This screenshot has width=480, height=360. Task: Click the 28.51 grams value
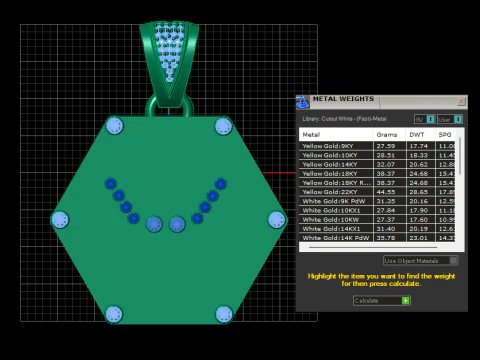pos(386,155)
